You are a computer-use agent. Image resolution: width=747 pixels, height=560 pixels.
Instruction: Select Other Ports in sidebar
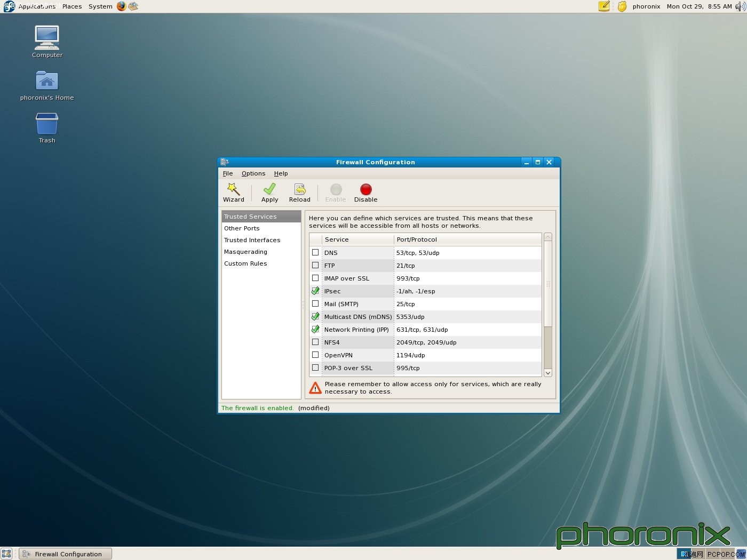(x=261, y=228)
